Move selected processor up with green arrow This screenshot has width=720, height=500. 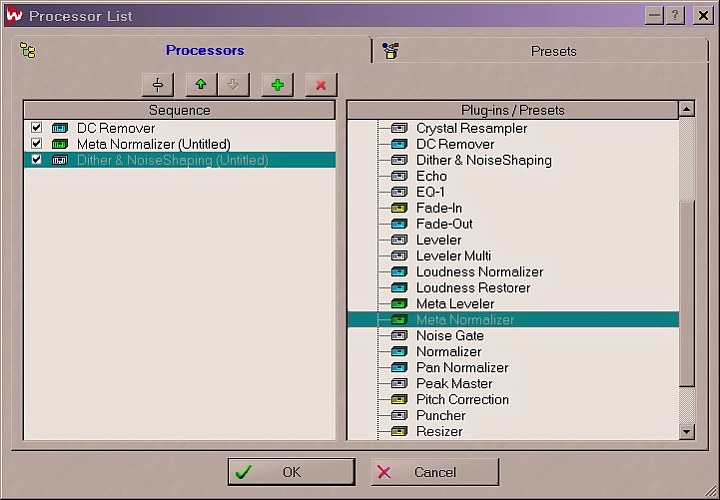[x=201, y=84]
